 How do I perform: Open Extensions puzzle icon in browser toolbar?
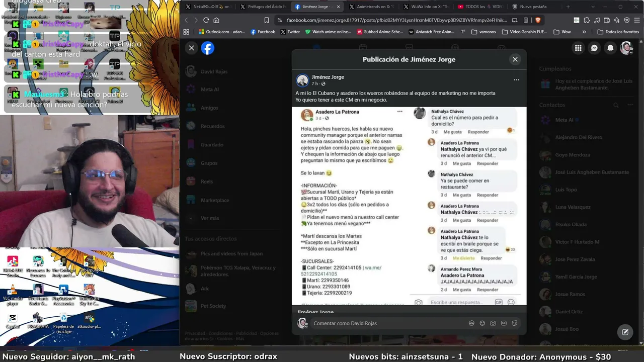click(x=587, y=20)
